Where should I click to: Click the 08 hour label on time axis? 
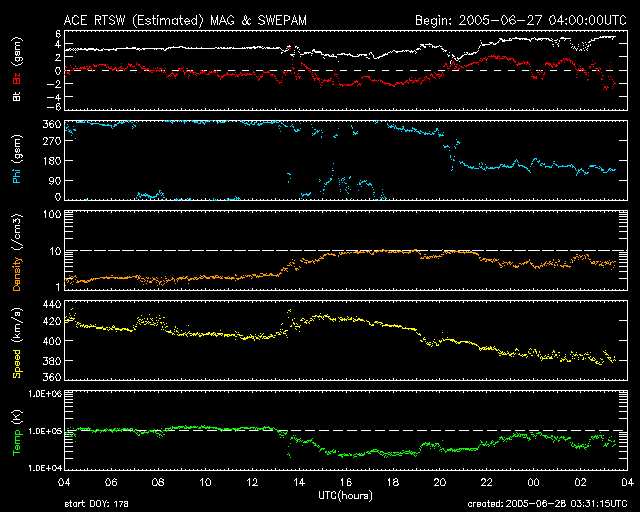tap(158, 483)
